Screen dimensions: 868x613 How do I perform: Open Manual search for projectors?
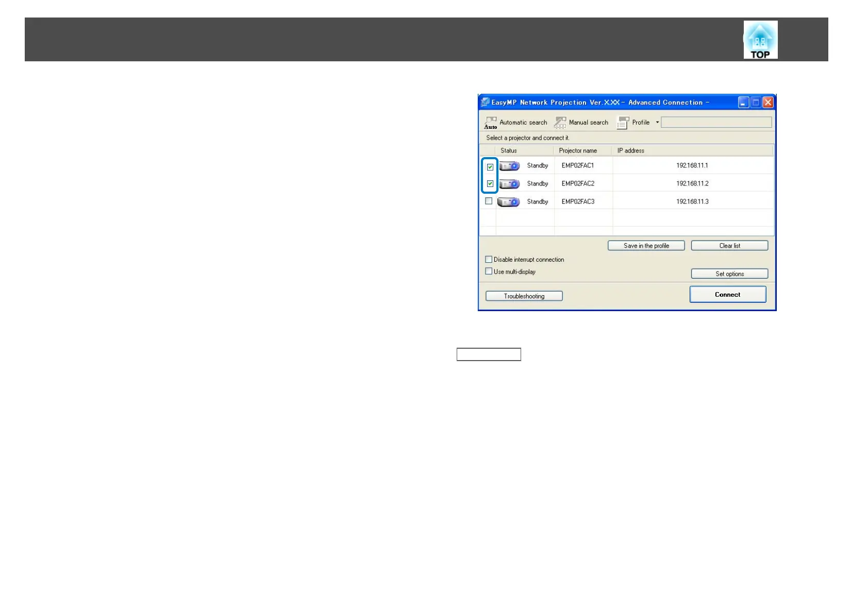581,123
